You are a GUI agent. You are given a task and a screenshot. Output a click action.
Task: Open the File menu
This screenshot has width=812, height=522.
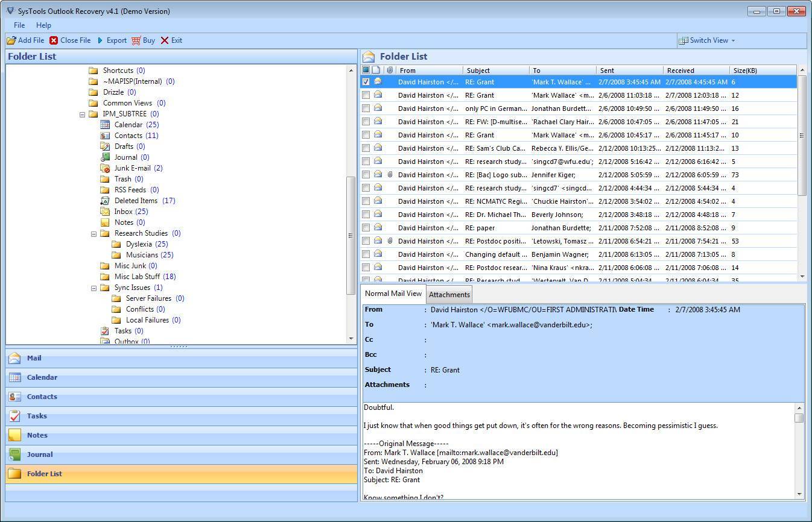coord(19,25)
